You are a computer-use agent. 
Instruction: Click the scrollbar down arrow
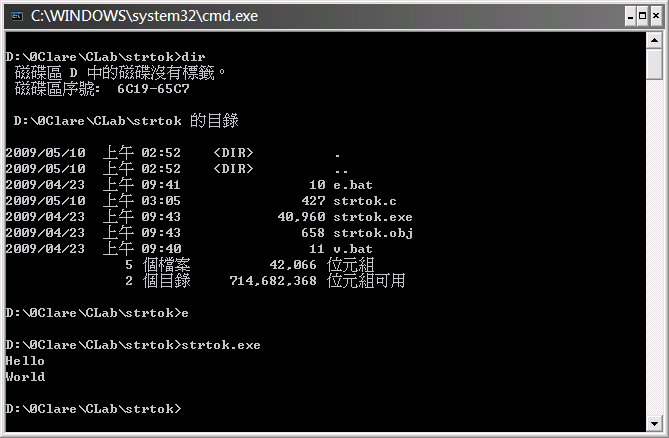click(654, 421)
